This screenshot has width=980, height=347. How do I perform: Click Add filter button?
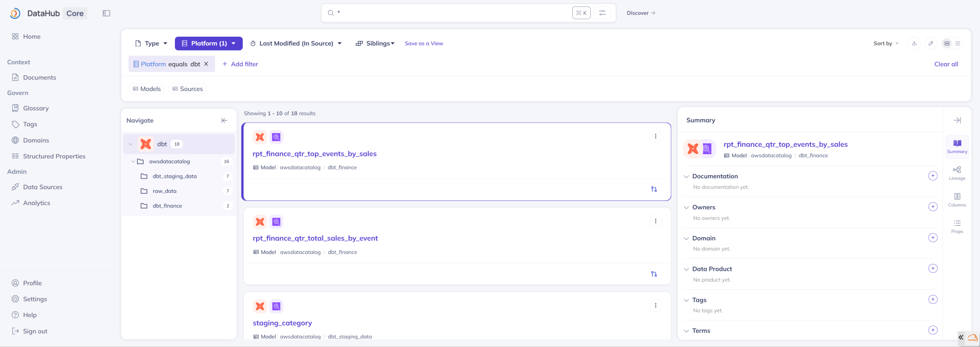pyautogui.click(x=240, y=64)
